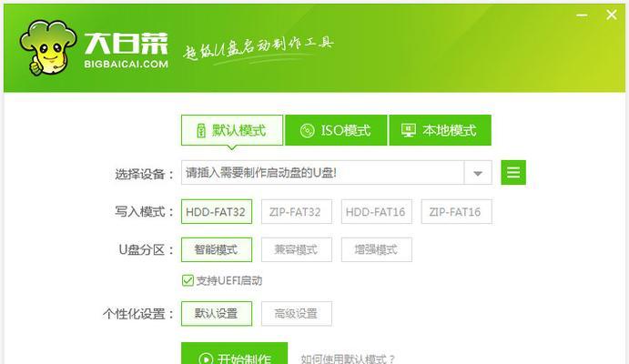The width and height of the screenshot is (629, 364).
Task: Expand the 选择设备 dropdown arrow
Action: tap(478, 173)
